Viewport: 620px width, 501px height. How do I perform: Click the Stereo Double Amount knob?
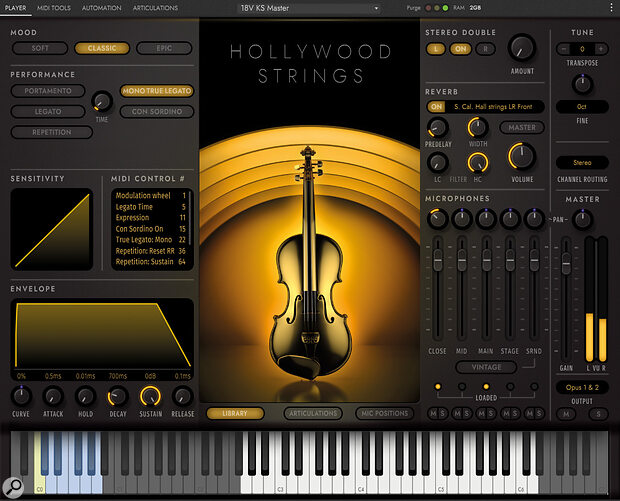[522, 48]
